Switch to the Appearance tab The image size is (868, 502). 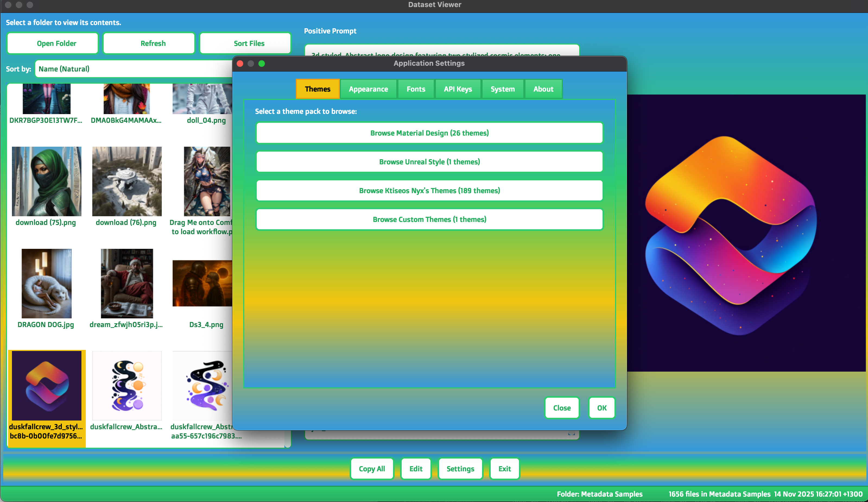(x=368, y=89)
